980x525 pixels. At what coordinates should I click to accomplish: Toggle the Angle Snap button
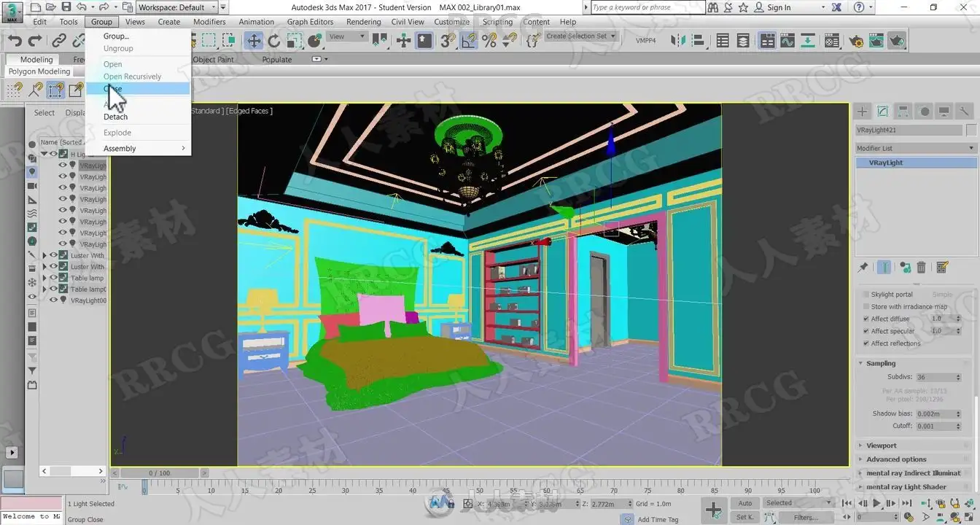(x=468, y=41)
